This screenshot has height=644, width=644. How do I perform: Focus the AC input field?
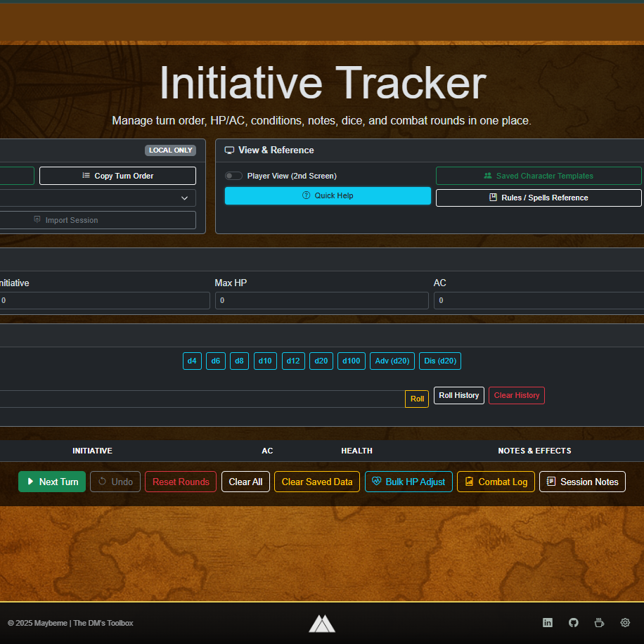point(539,301)
